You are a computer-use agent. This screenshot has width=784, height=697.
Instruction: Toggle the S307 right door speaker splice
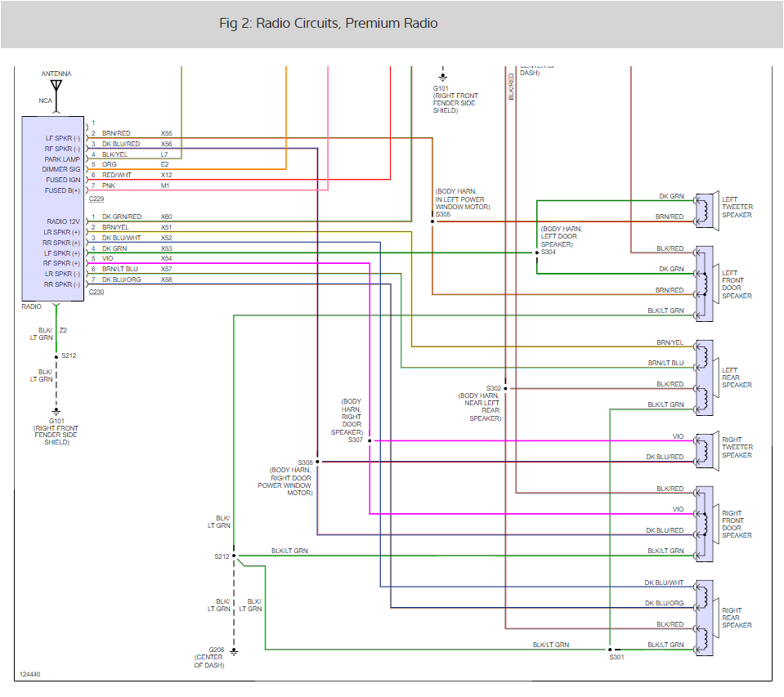(370, 440)
